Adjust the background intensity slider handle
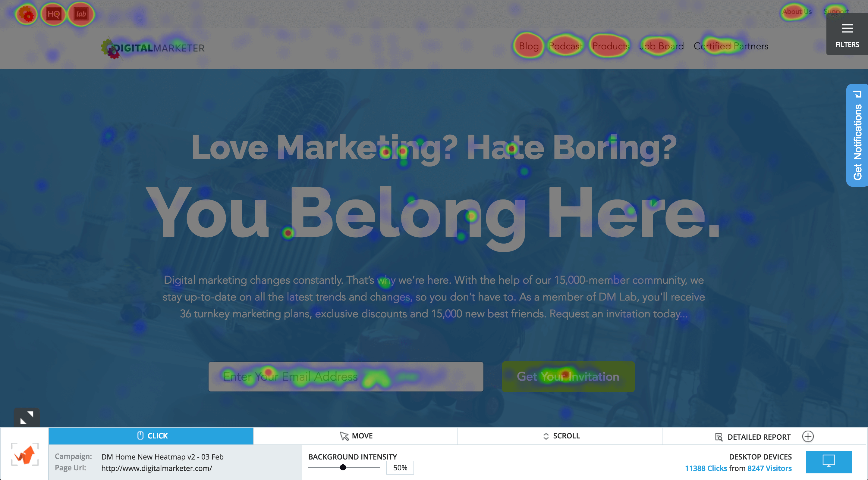The image size is (868, 480). (x=343, y=467)
